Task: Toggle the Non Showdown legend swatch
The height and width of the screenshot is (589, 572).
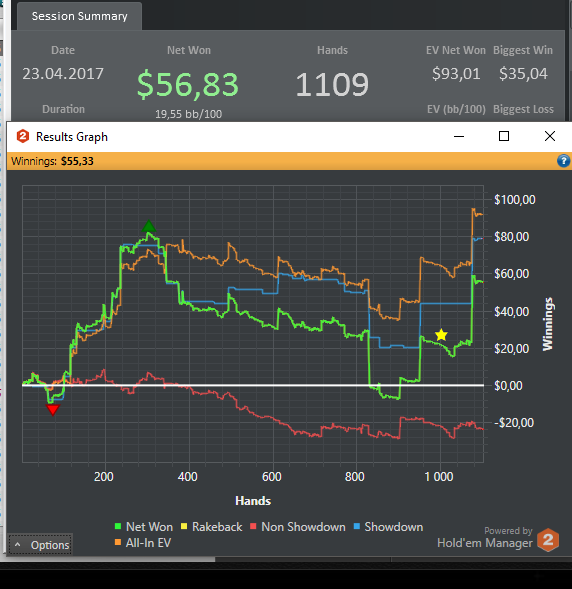Action: pyautogui.click(x=253, y=527)
